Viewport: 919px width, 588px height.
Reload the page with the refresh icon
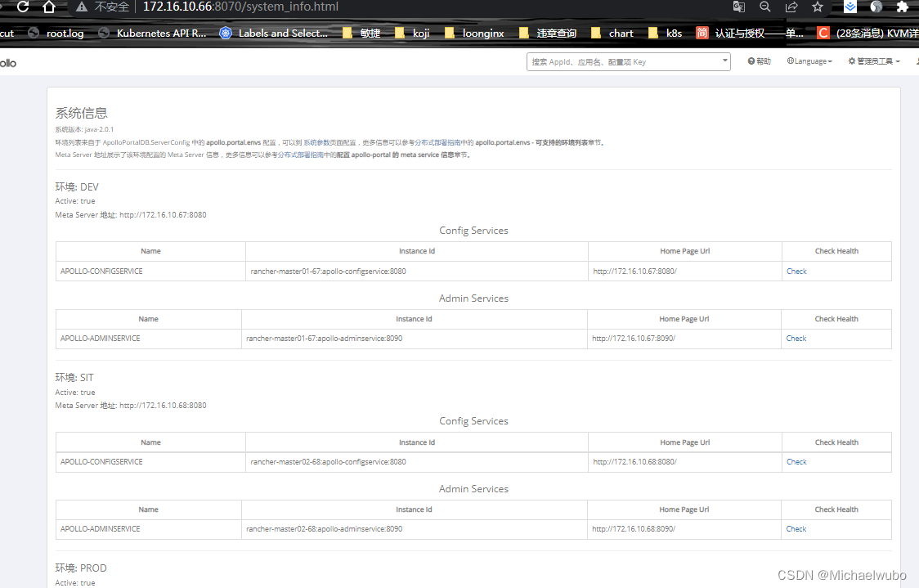click(x=22, y=7)
